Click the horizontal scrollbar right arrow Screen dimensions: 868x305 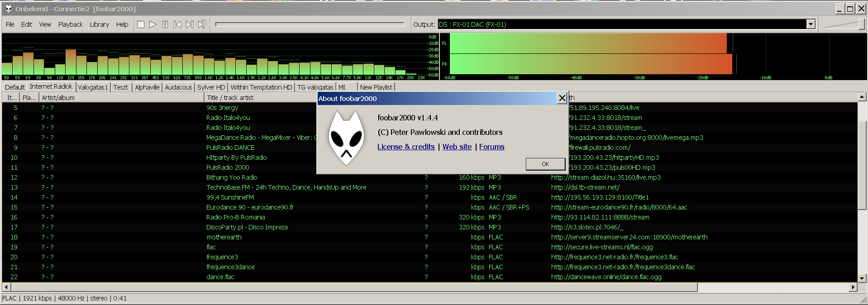853,287
